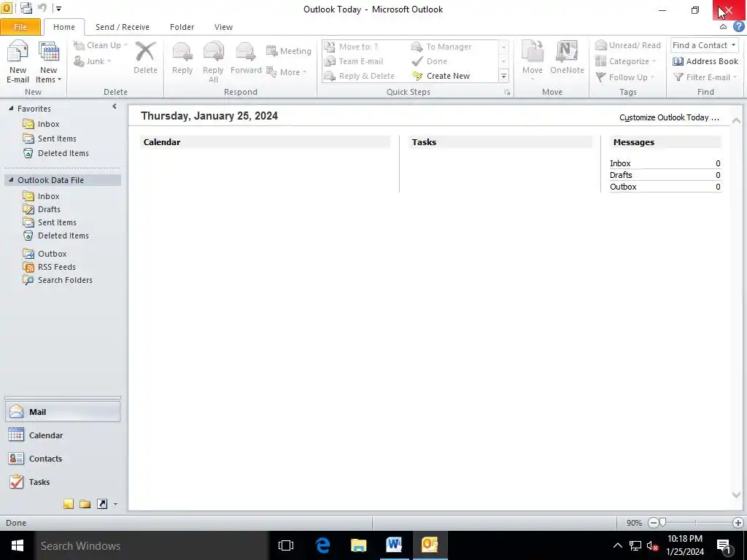Show hidden tray icons chevron
The width and height of the screenshot is (747, 560).
(x=617, y=545)
